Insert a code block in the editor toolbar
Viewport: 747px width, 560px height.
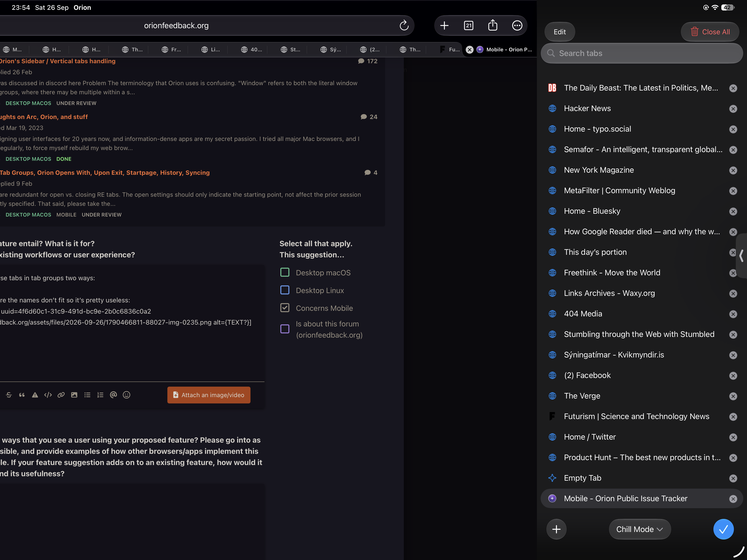(48, 395)
